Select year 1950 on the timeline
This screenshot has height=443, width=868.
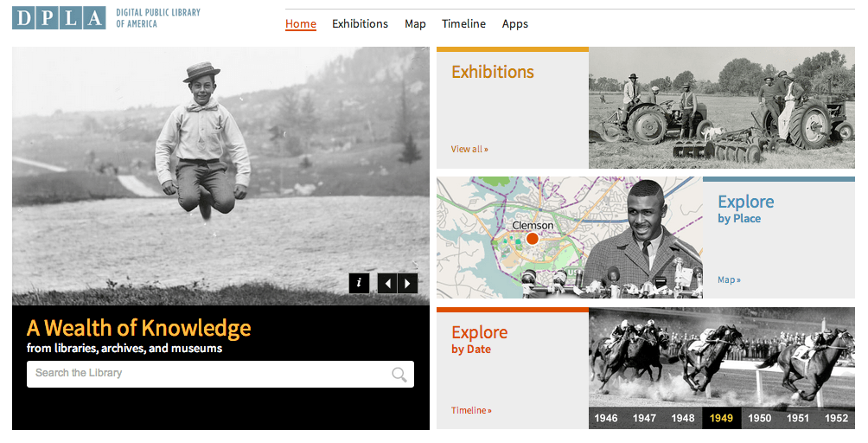tap(759, 418)
